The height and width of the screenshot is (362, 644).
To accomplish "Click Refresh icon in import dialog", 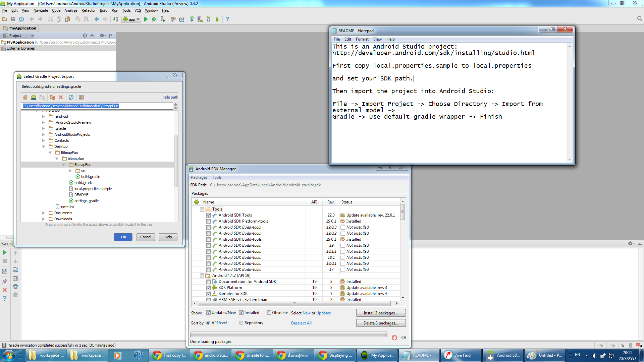I will pos(71,97).
